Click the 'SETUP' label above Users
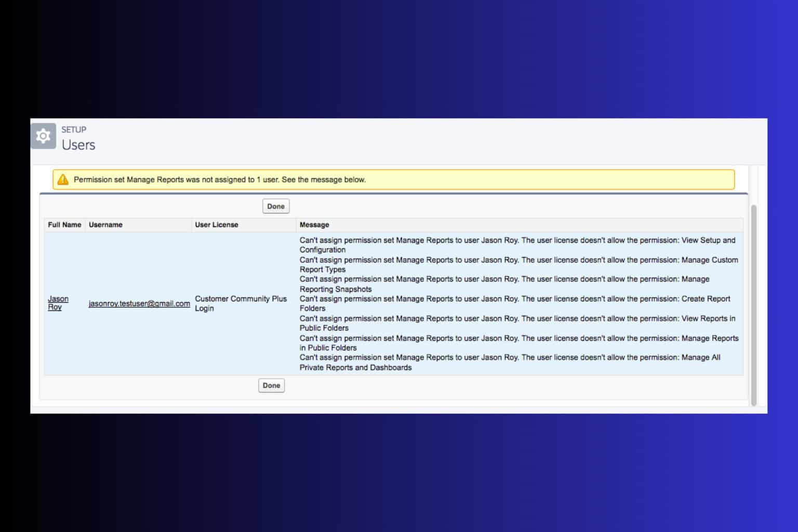The image size is (798, 532). coord(74,129)
